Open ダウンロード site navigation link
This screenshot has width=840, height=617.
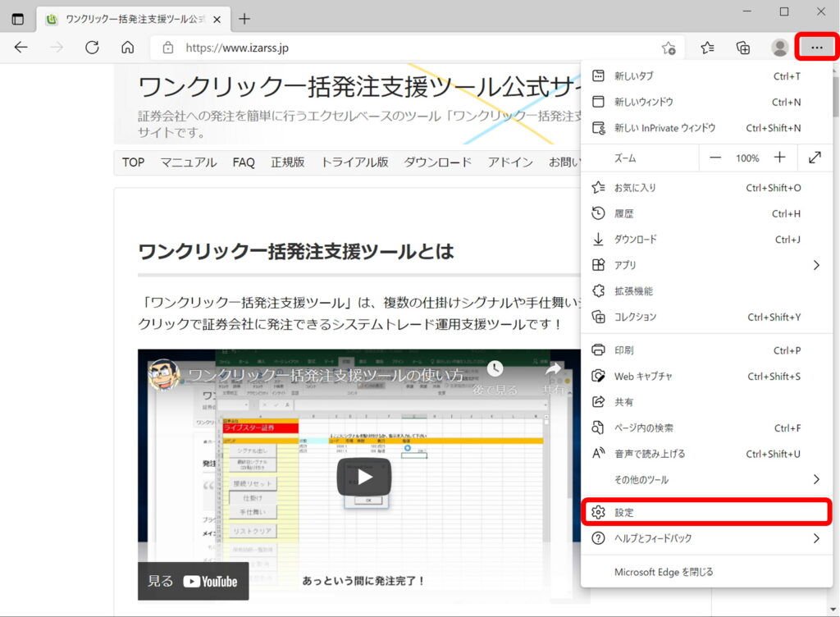coord(438,162)
